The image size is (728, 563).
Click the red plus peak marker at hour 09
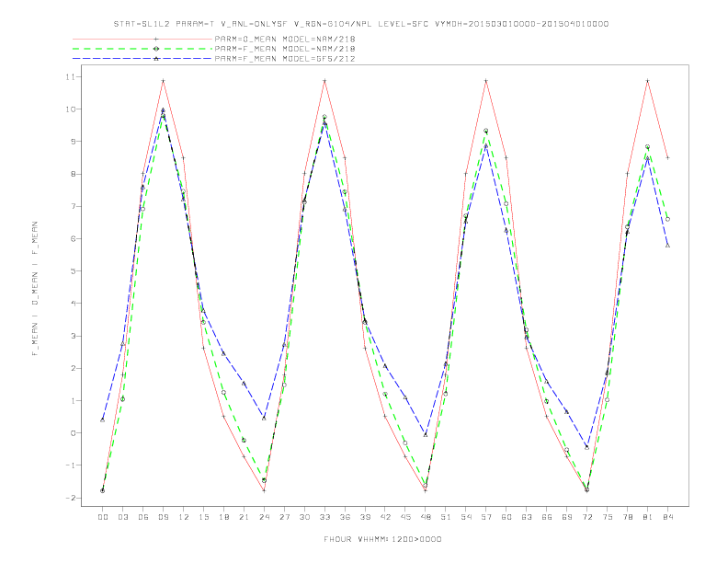pos(163,81)
